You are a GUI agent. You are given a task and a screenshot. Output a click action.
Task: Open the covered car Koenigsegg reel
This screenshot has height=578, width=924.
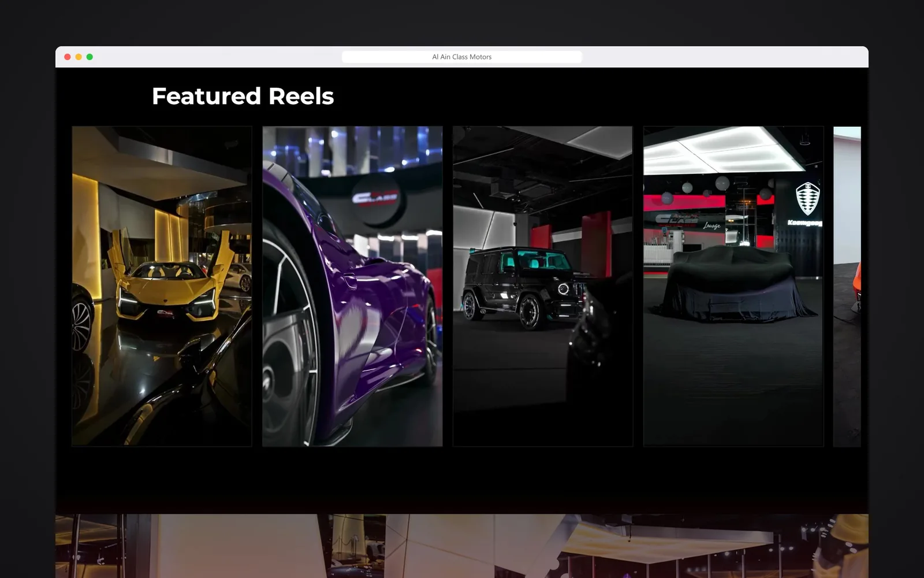pos(733,286)
